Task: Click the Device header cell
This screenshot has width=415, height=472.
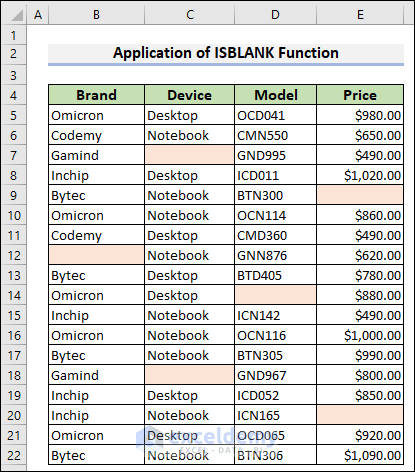Action: pos(189,95)
